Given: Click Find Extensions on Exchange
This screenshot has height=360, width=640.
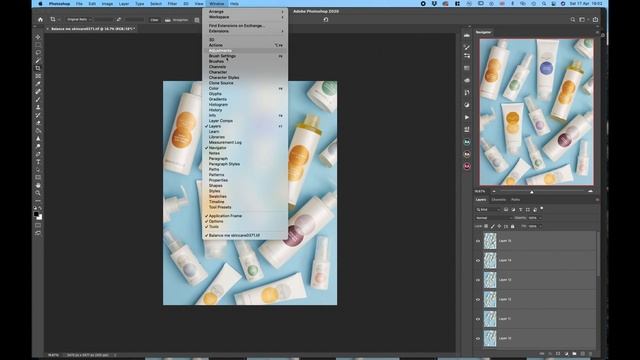Looking at the screenshot, I should click(x=245, y=26).
